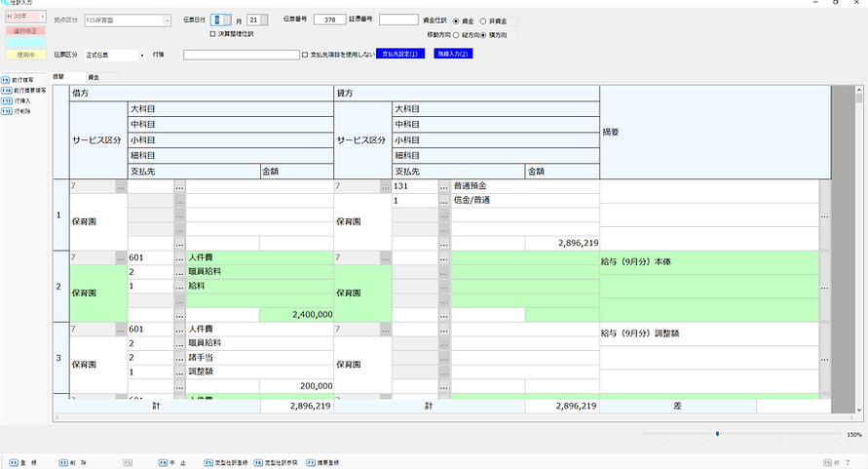The width and height of the screenshot is (868, 469).
Task: Adjust the 150% zoom slider handle
Action: click(x=717, y=434)
